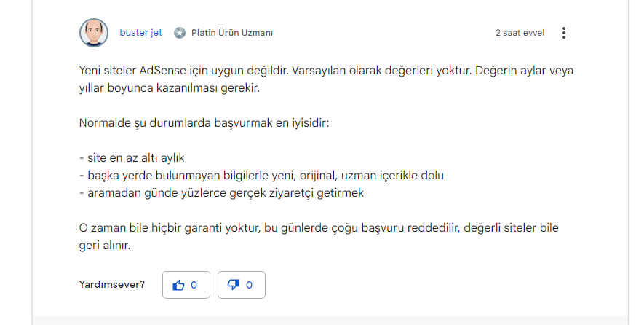
Task: Click the 'geri alınır.' closing text
Action: click(105, 246)
